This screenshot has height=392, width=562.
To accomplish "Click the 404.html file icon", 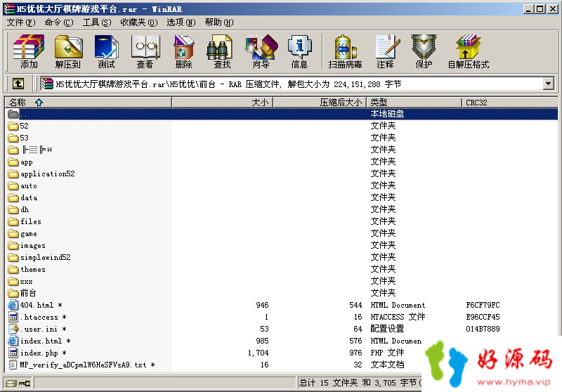I will 13,305.
